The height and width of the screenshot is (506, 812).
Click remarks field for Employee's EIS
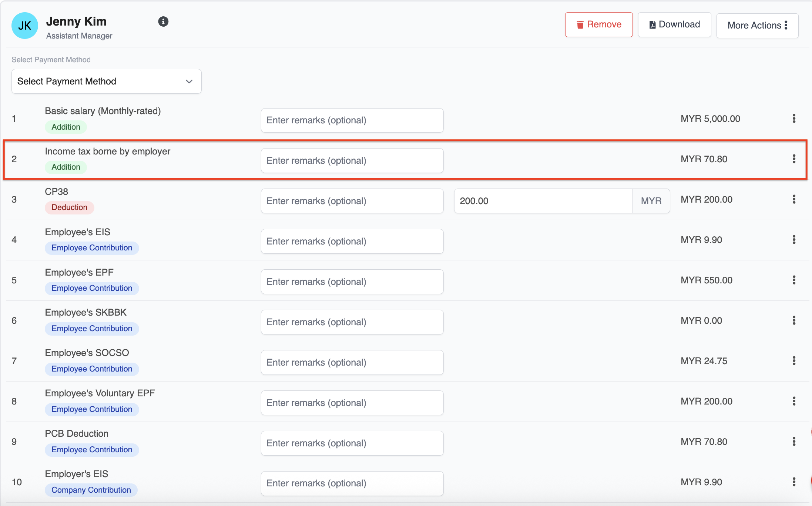[x=352, y=242]
